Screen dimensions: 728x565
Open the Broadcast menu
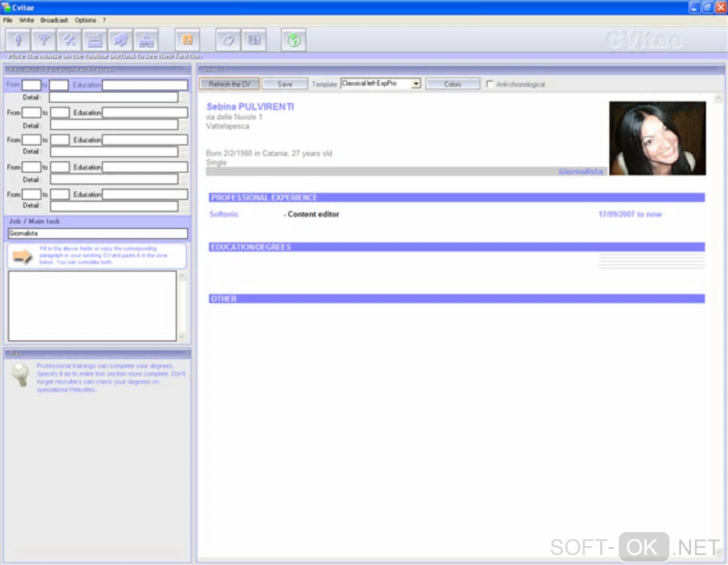pos(54,20)
